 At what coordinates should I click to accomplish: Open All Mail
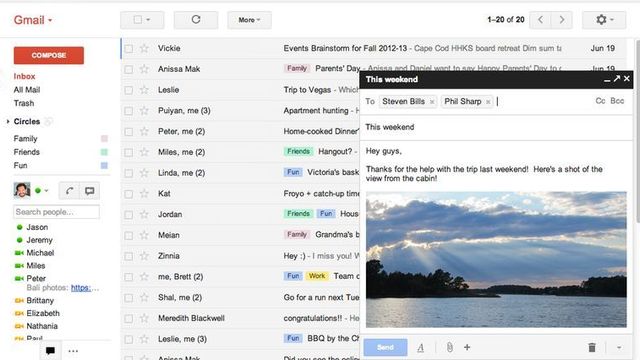(27, 90)
